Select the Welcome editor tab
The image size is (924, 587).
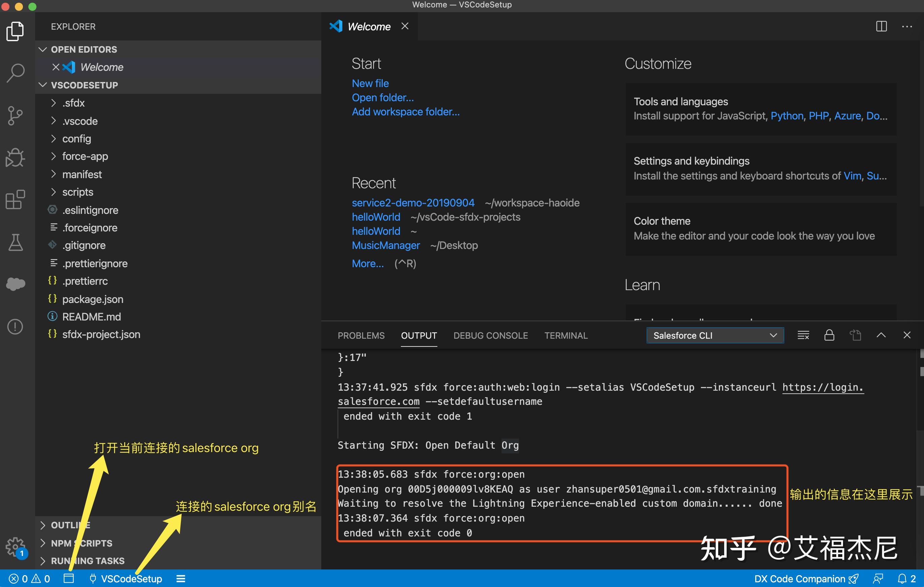[x=369, y=26]
